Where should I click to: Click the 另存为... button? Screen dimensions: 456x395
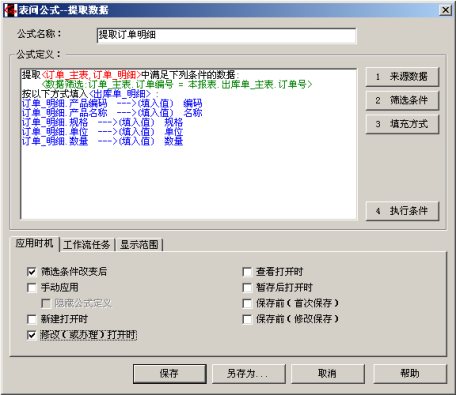pos(249,374)
